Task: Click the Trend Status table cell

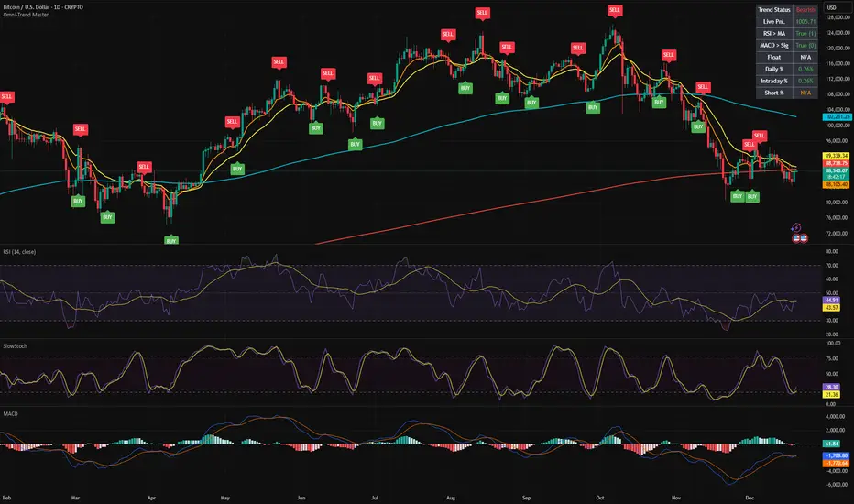Action: point(774,10)
